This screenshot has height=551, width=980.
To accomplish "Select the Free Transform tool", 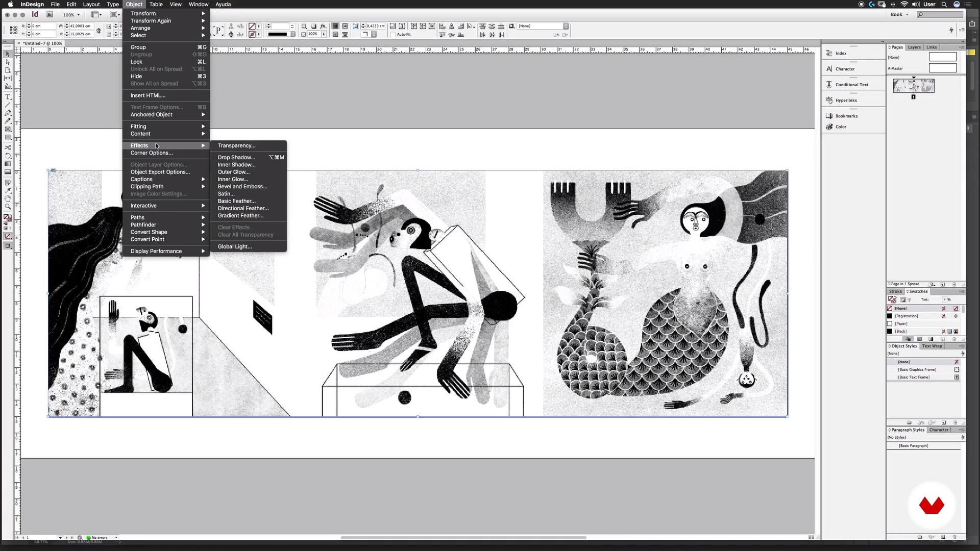I will [x=8, y=156].
